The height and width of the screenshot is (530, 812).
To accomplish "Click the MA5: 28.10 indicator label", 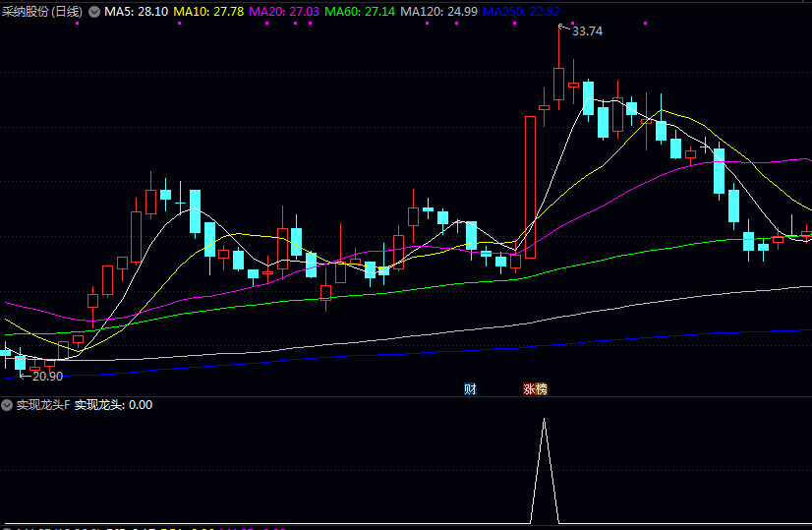I will 136,12.
